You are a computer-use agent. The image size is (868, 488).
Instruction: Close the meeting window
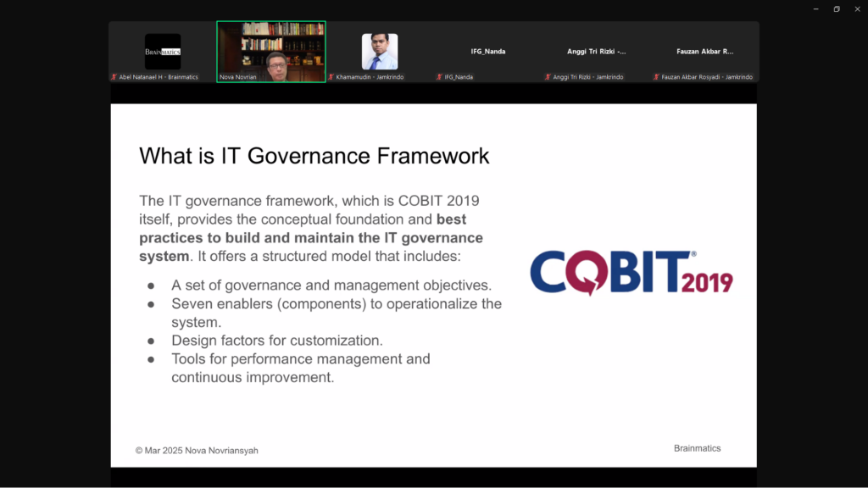(856, 8)
